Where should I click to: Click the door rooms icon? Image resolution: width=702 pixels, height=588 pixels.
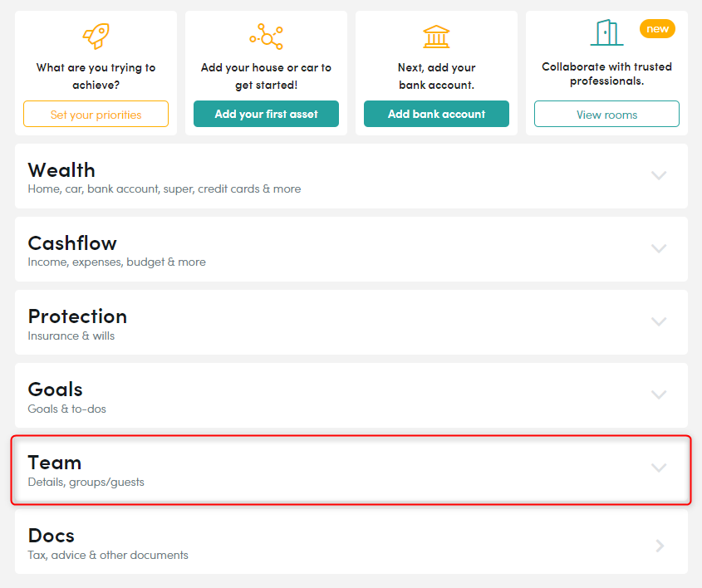click(606, 32)
